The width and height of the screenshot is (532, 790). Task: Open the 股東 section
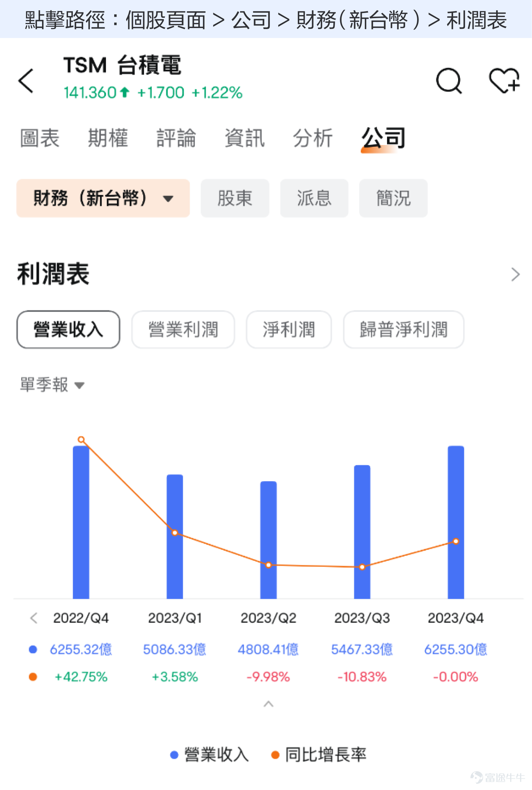point(235,198)
